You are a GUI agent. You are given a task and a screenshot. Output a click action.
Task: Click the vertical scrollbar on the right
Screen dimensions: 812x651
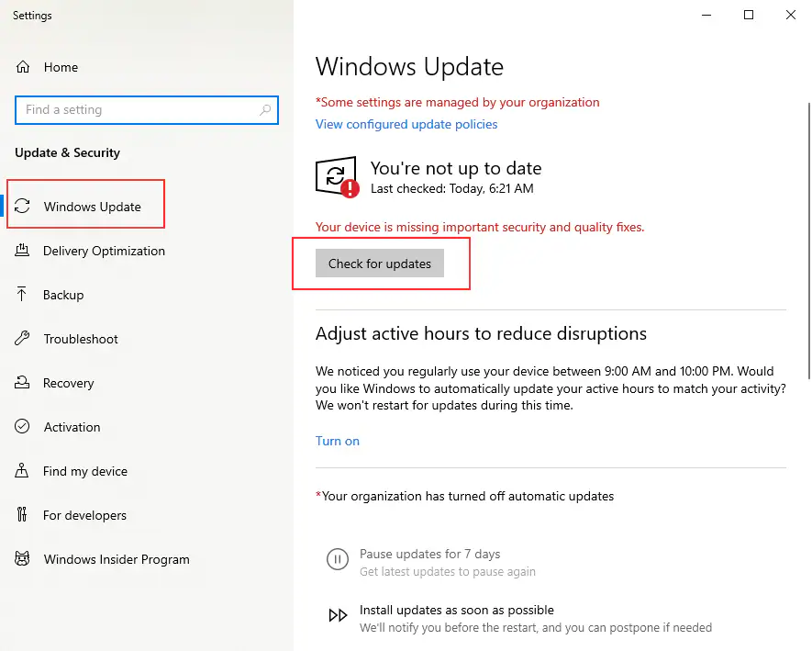809,241
